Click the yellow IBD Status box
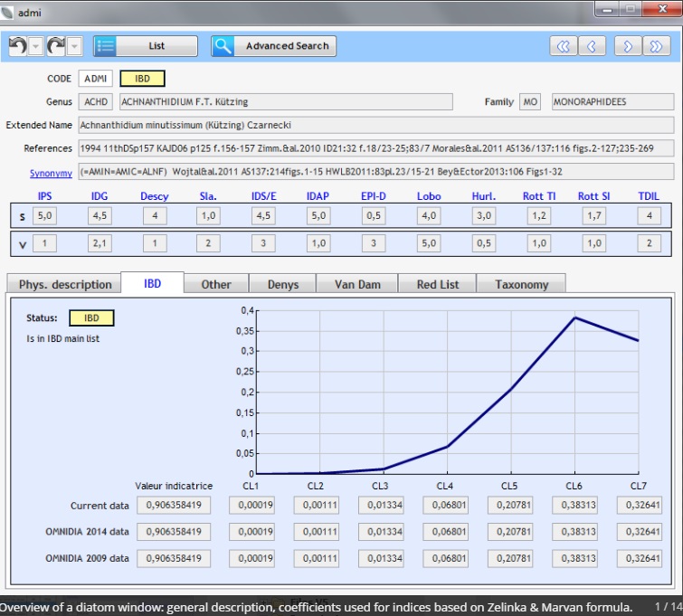 91,318
